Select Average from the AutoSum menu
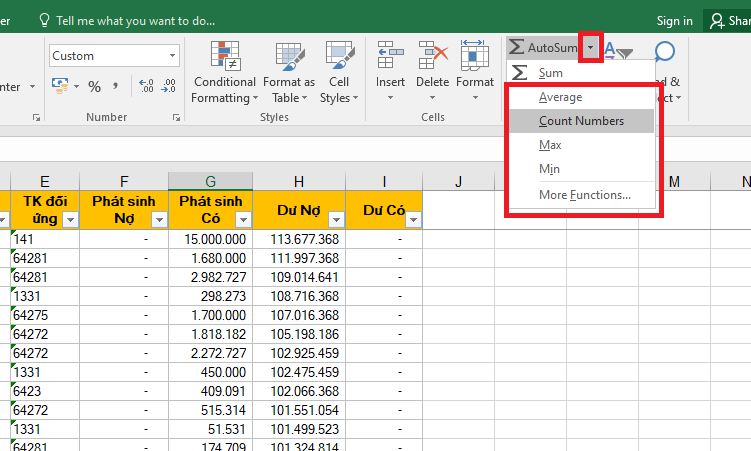 [x=560, y=97]
